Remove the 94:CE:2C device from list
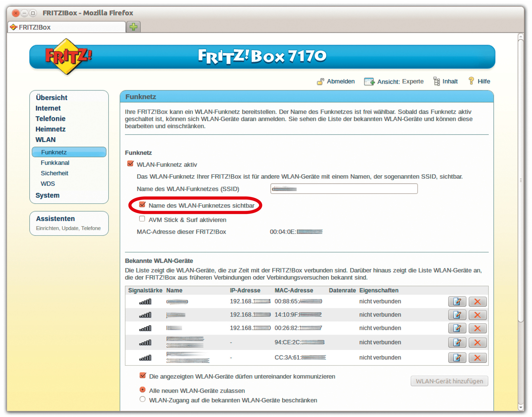 [477, 342]
